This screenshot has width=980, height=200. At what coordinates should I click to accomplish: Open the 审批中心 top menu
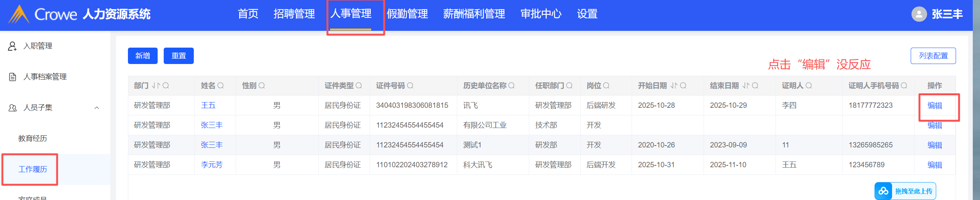[x=541, y=14]
